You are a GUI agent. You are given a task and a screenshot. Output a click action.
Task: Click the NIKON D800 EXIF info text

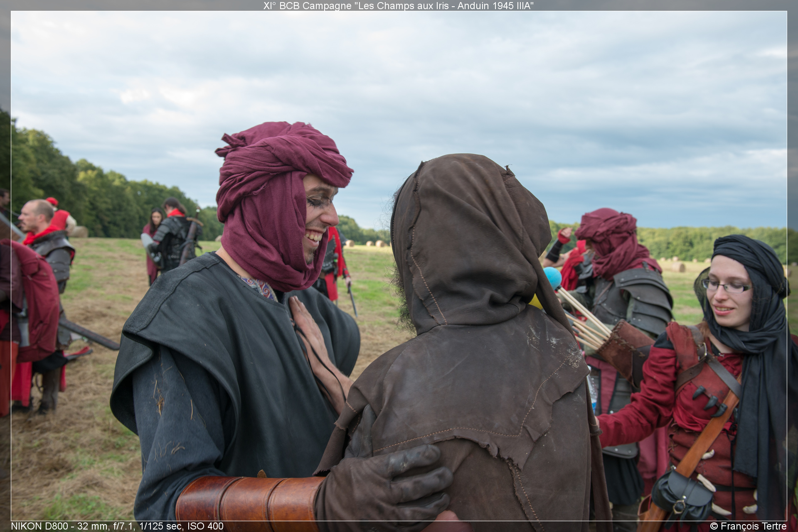[x=117, y=526]
